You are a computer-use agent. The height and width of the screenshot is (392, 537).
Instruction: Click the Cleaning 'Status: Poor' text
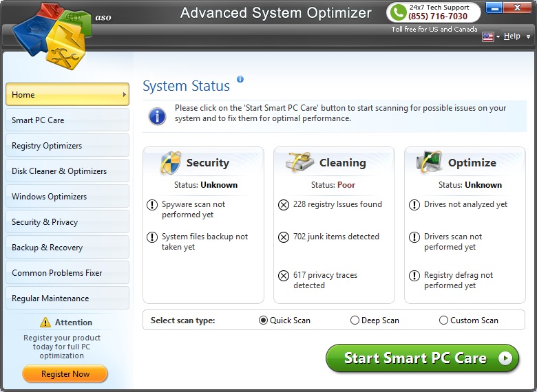[333, 185]
